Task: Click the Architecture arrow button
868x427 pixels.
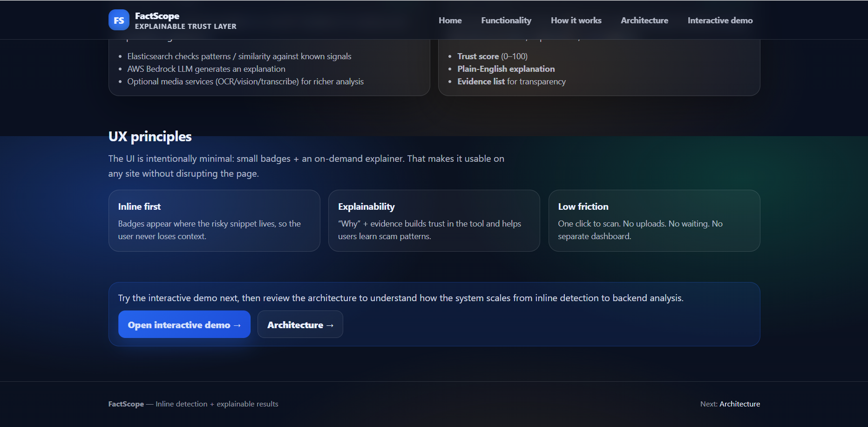Action: (x=300, y=324)
